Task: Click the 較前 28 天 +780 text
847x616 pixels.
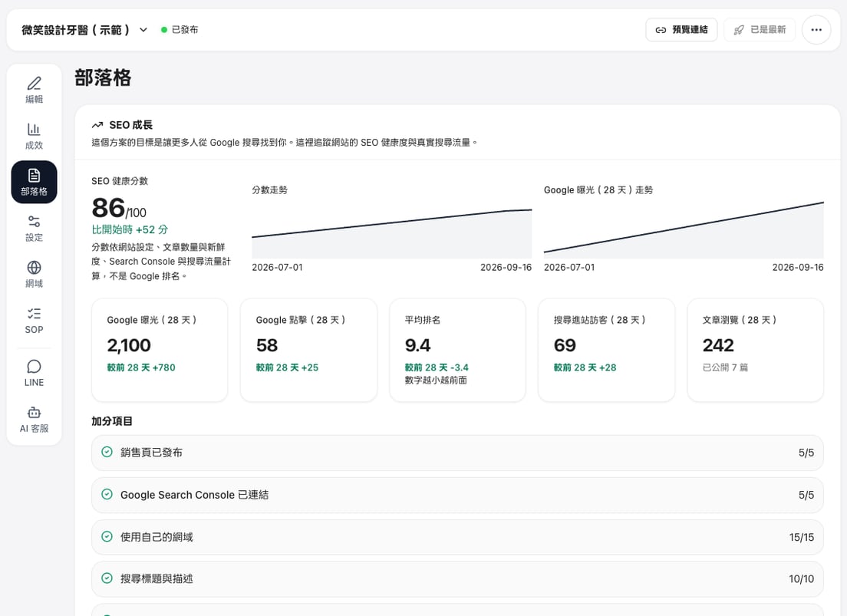Action: tap(141, 367)
